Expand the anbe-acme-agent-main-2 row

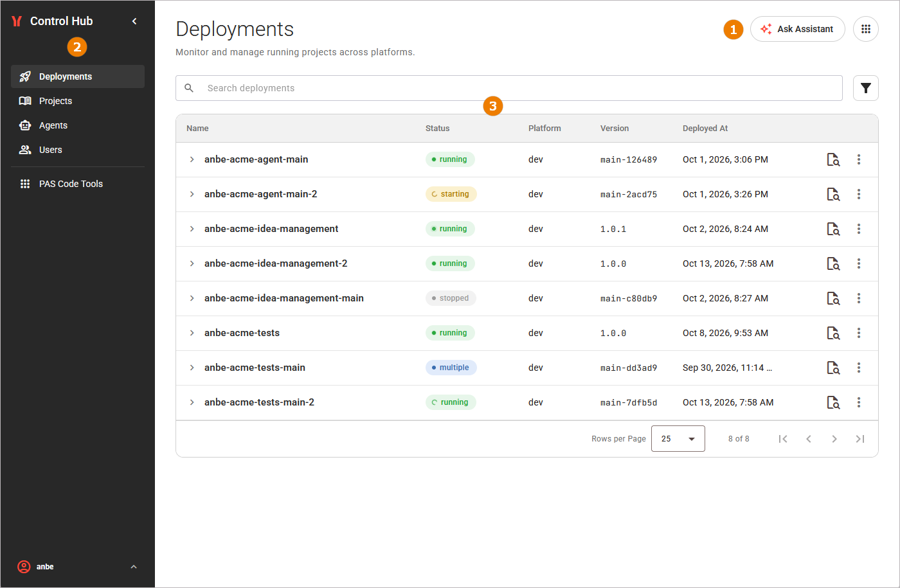coord(192,194)
